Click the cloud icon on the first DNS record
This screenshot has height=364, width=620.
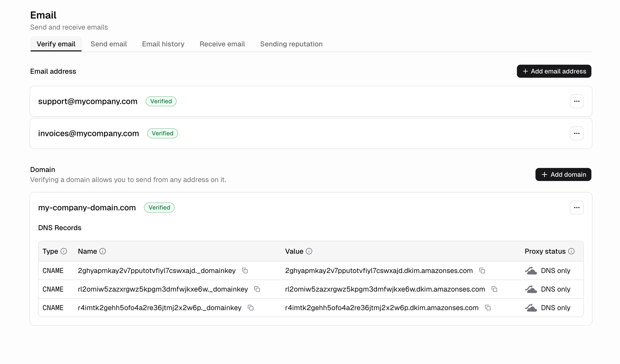(x=531, y=271)
